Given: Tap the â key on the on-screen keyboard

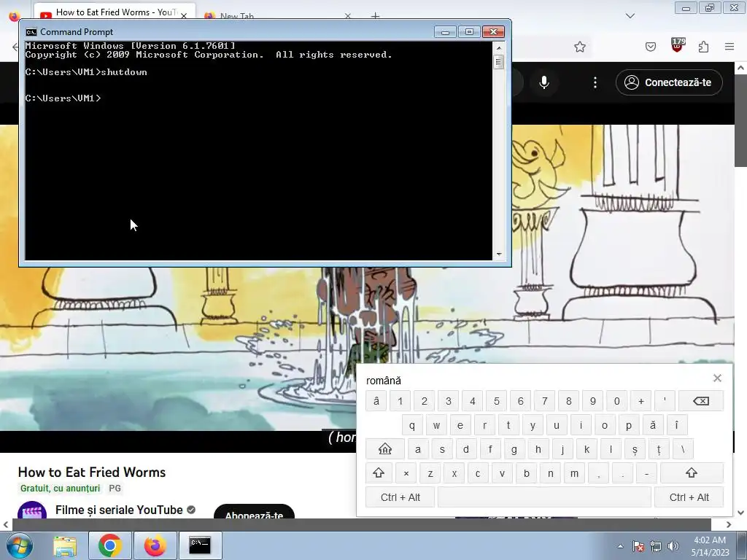Looking at the screenshot, I should pos(376,401).
